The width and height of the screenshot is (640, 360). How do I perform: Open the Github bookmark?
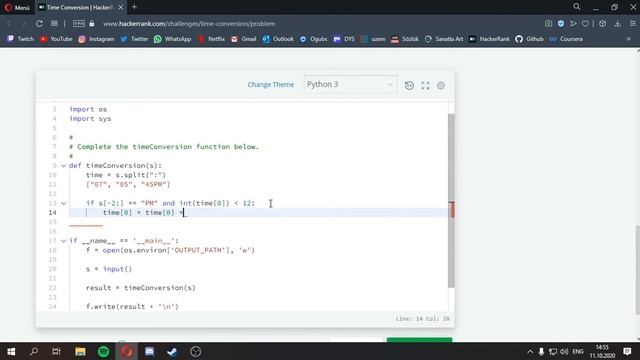[x=529, y=39]
